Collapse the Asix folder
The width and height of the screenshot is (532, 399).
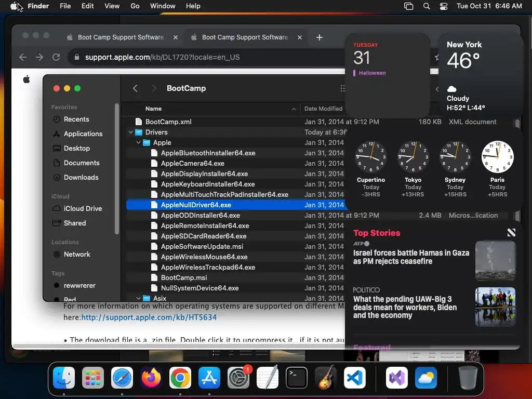tap(138, 298)
